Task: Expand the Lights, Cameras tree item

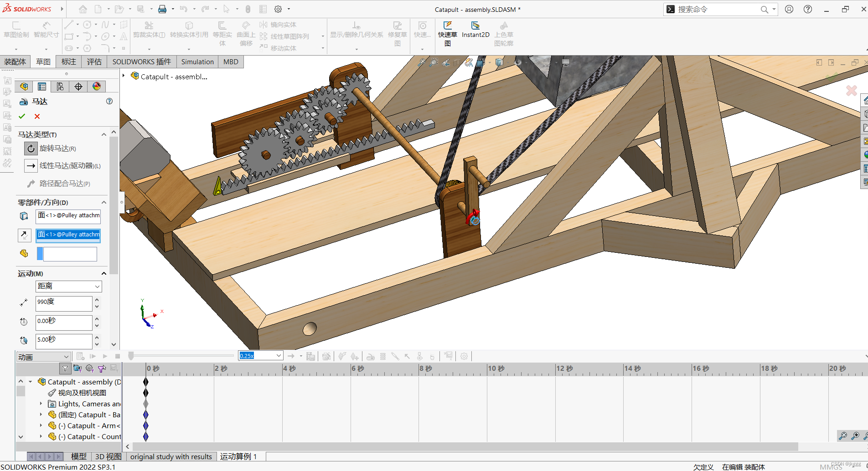Action: (x=41, y=404)
